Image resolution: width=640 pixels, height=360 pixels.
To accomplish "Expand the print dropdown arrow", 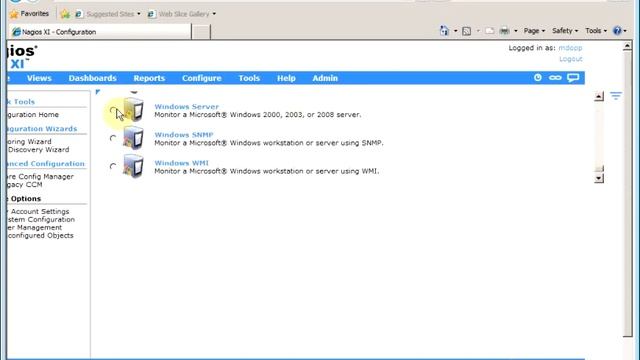I will point(516,31).
